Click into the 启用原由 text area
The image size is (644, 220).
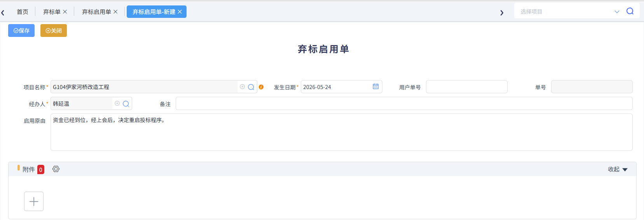coord(342,132)
